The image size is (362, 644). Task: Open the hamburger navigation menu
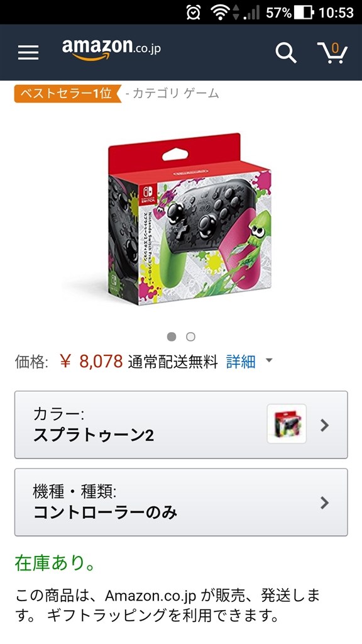tap(28, 52)
